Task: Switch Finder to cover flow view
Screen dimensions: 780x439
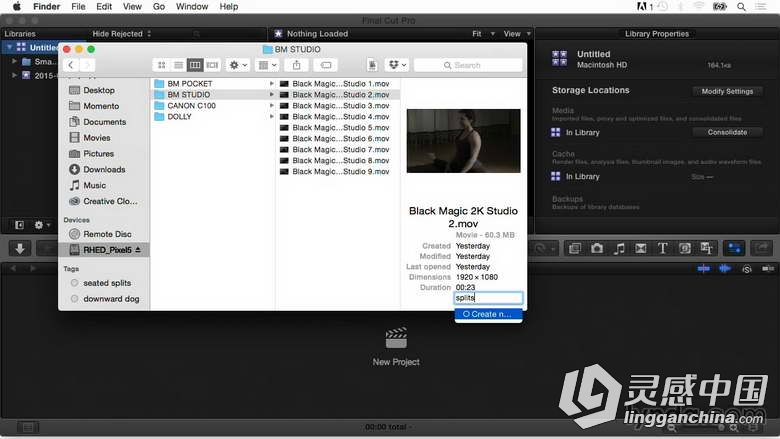Action: (212, 65)
